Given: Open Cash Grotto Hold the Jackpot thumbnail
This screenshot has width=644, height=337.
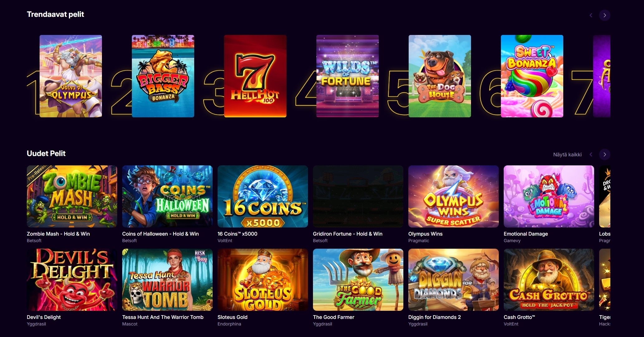Looking at the screenshot, I should pyautogui.click(x=549, y=280).
